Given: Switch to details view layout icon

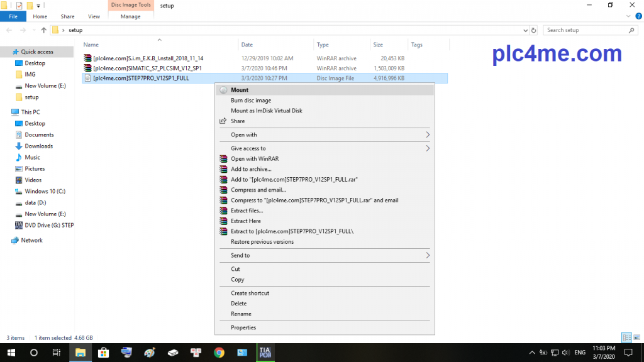Looking at the screenshot, I should pos(627,337).
